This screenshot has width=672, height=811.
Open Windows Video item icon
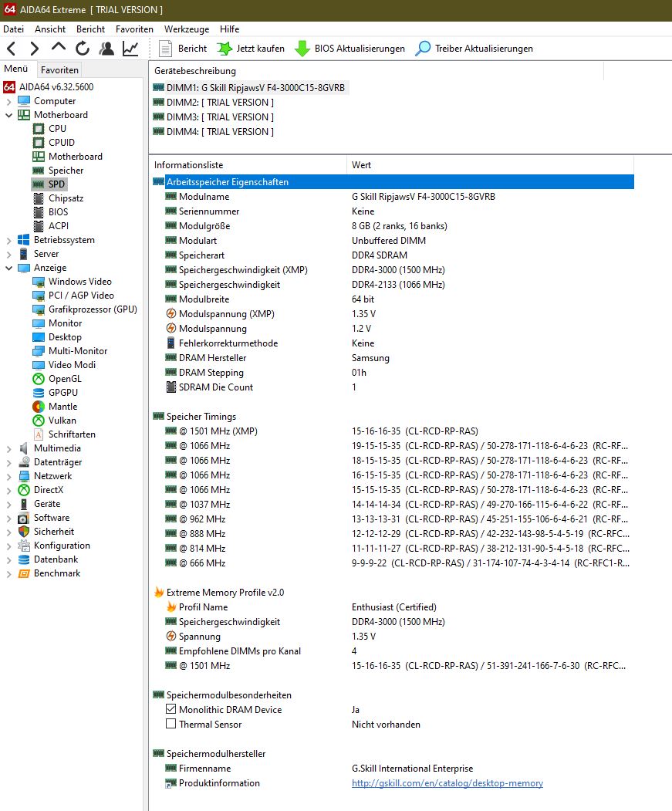(39, 282)
